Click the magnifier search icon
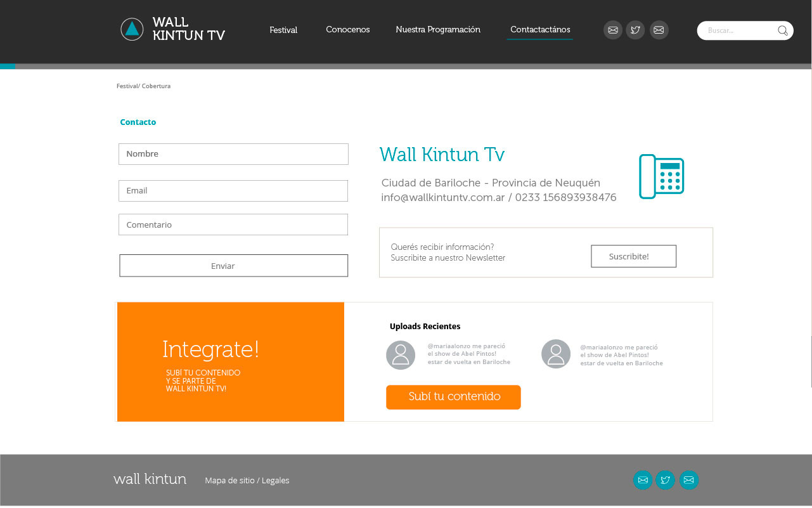The height and width of the screenshot is (508, 812). 783,30
